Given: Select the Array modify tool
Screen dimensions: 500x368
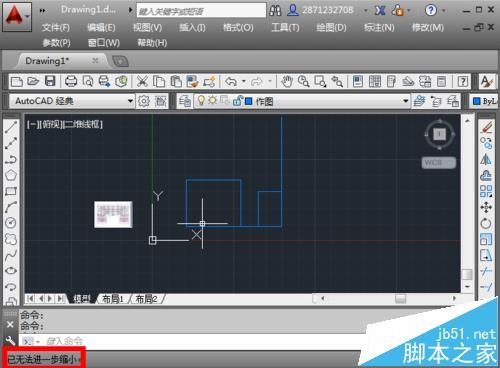Looking at the screenshot, I should (486, 191).
